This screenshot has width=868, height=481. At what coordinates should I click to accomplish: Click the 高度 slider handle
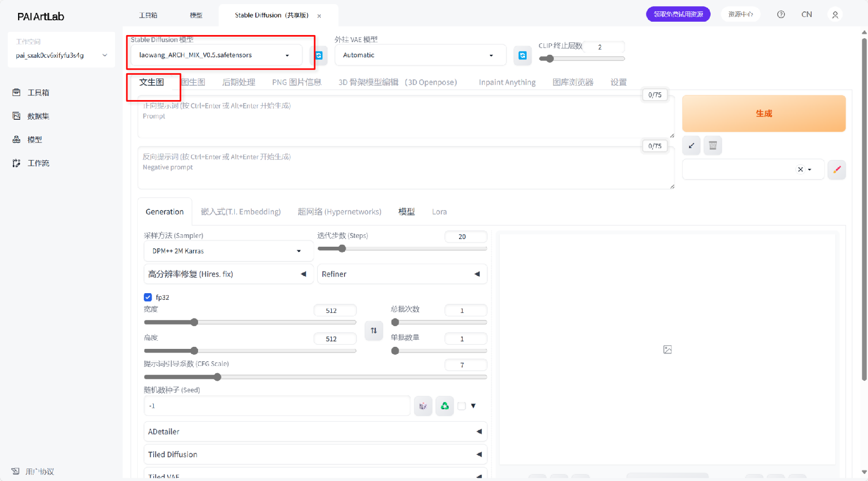[194, 351]
